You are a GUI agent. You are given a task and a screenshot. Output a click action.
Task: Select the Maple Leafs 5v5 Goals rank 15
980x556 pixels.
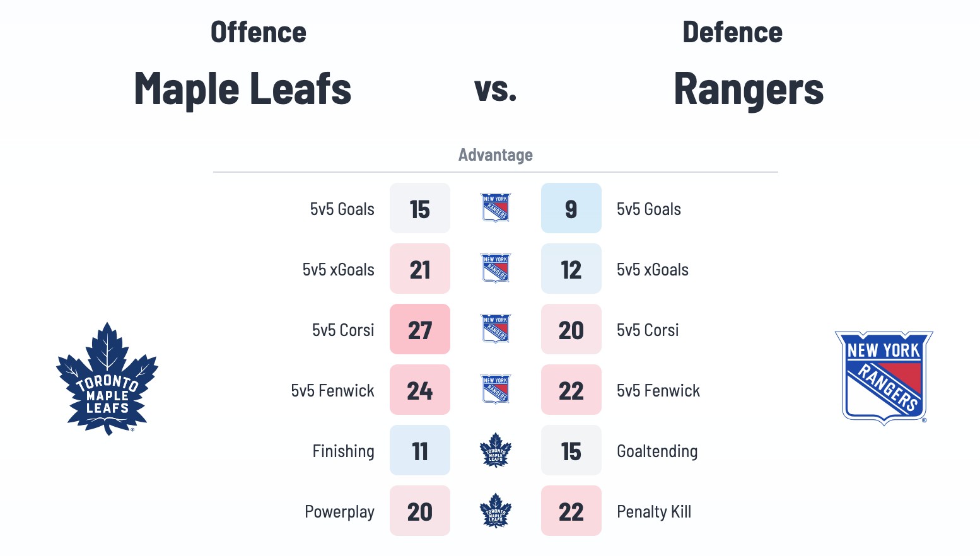click(420, 209)
